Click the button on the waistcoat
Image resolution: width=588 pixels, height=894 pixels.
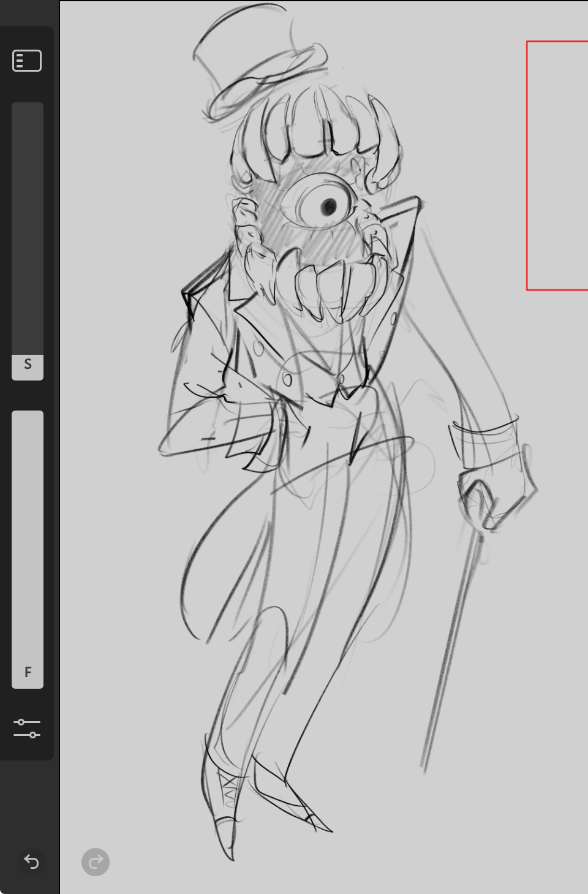pos(287,380)
